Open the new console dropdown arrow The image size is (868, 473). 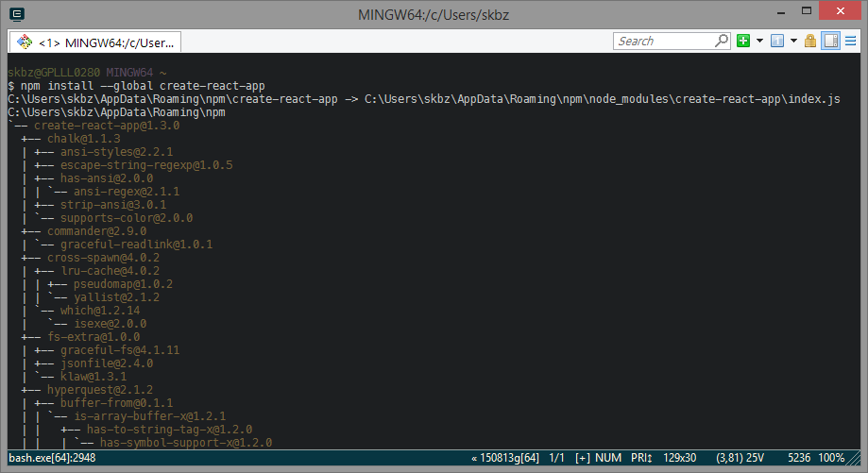759,41
